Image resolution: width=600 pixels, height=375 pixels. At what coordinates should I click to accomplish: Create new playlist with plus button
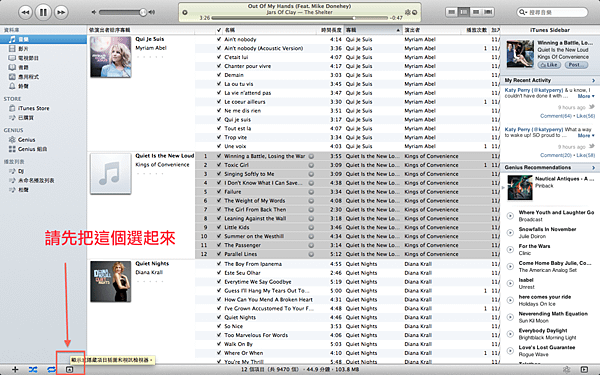[15, 369]
